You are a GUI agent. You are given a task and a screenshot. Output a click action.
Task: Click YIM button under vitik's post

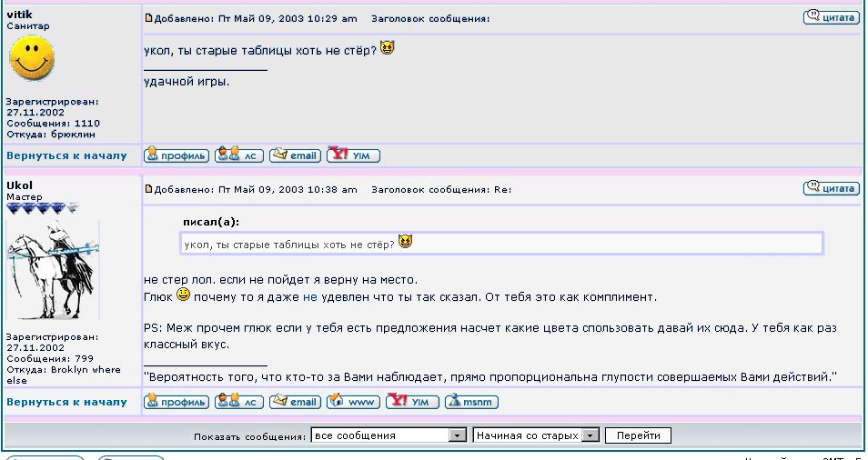pos(353,155)
